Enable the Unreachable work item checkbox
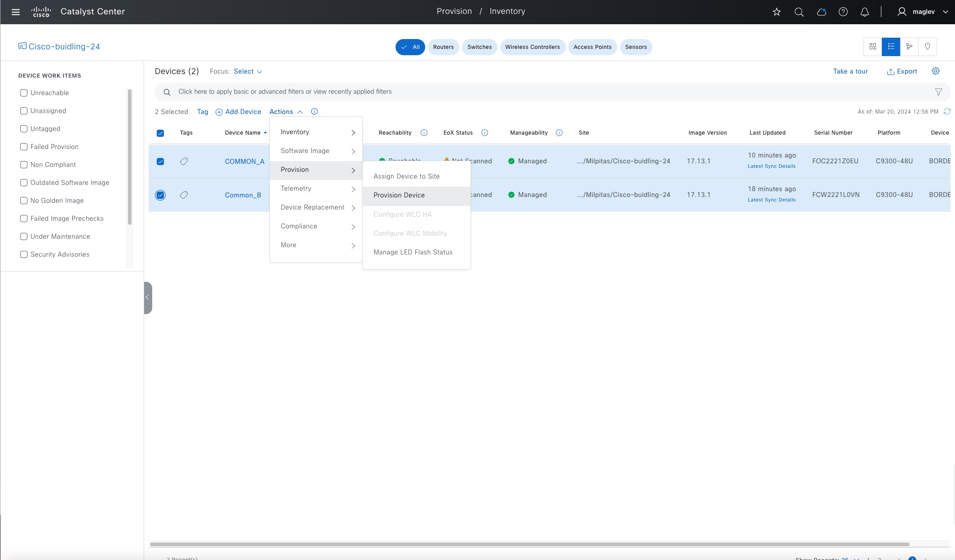This screenshot has height=560, width=955. [x=24, y=93]
